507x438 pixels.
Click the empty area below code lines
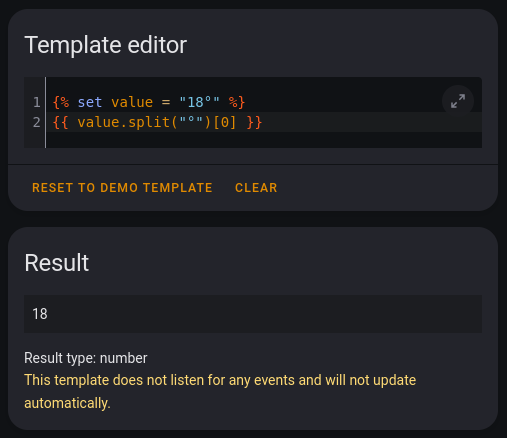(x=264, y=140)
